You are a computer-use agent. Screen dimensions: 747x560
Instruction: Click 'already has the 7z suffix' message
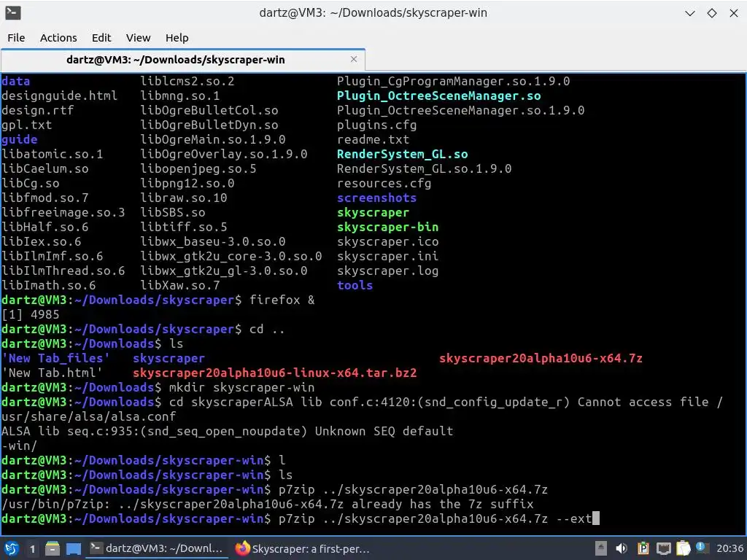pos(443,505)
